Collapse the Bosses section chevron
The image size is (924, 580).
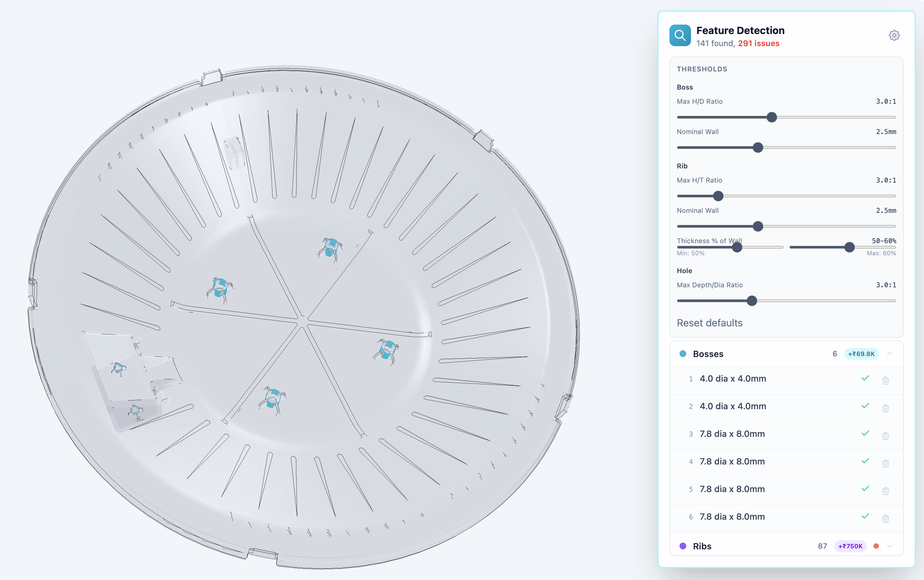(x=890, y=354)
